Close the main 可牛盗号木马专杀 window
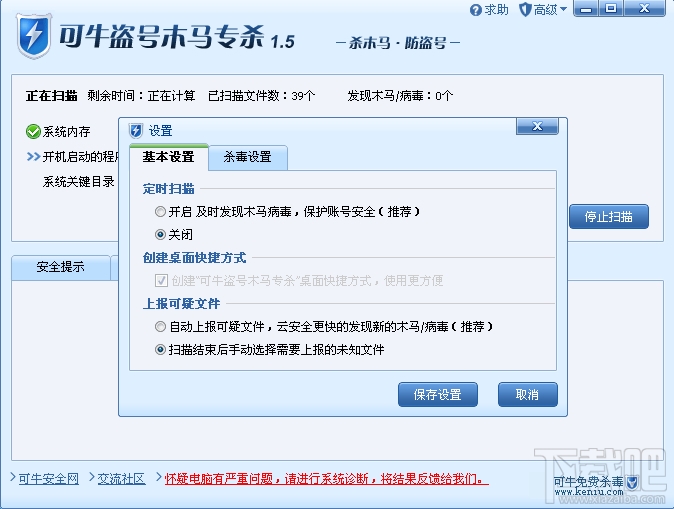This screenshot has width=674, height=509. [x=644, y=9]
